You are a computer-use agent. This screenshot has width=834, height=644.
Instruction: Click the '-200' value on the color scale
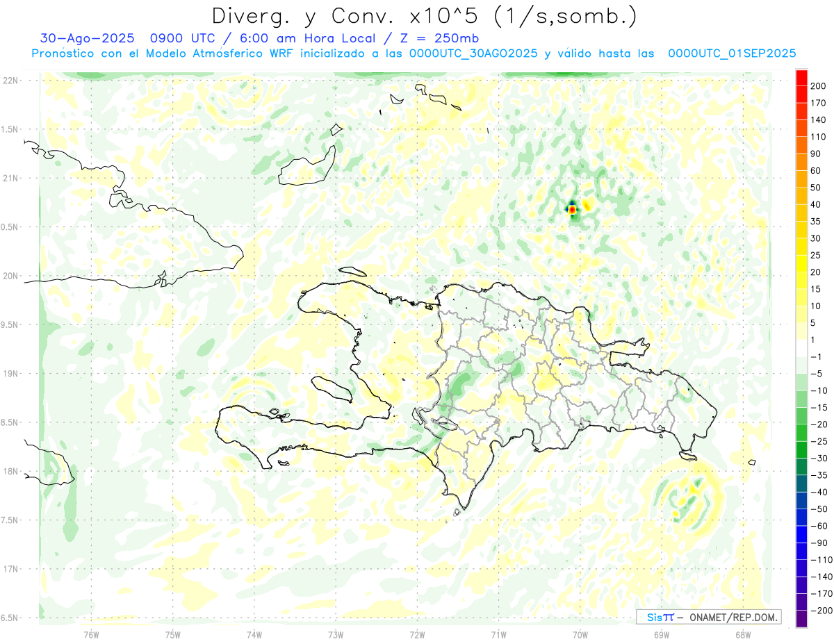(x=821, y=610)
